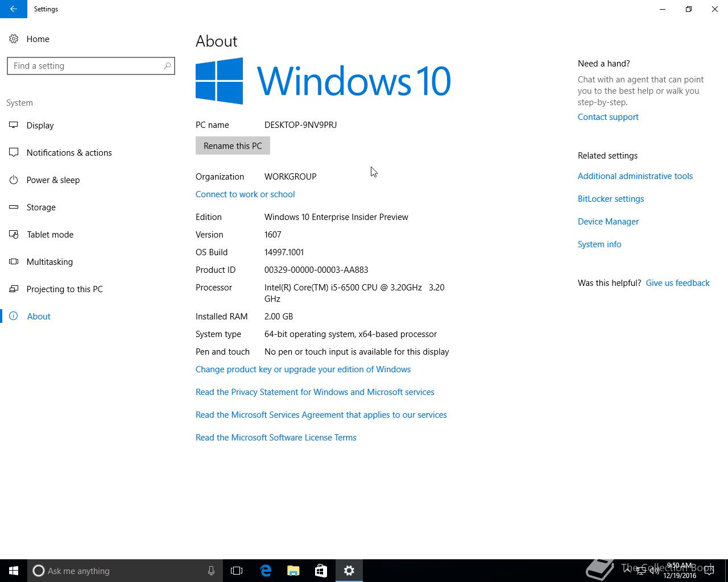Click the Cortana microphone icon
The width and height of the screenshot is (728, 582).
(x=211, y=571)
